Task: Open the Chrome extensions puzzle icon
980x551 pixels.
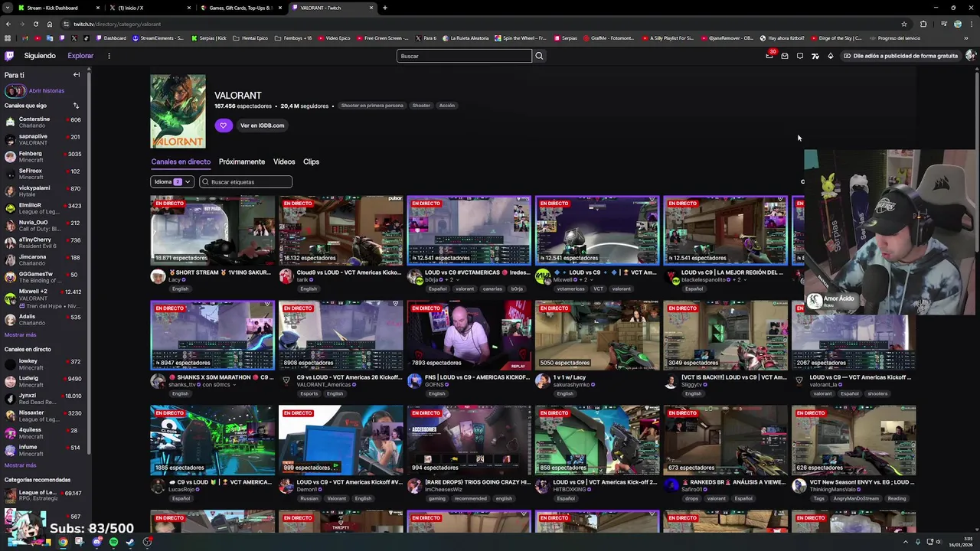Action: [923, 24]
